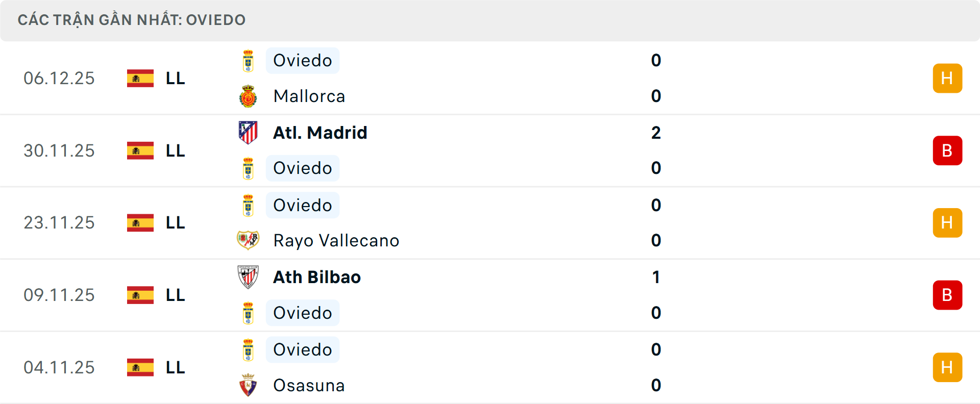
Task: Select the Mallorca club logo
Action: point(249,96)
